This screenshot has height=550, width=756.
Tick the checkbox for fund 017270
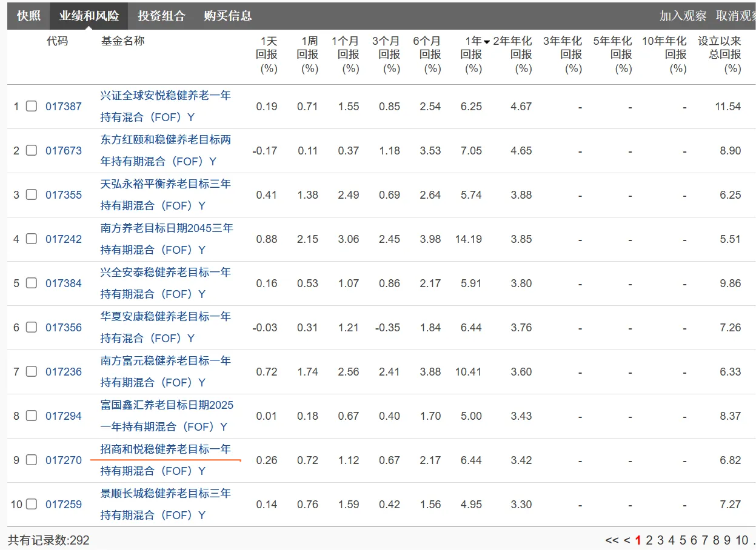coord(32,460)
